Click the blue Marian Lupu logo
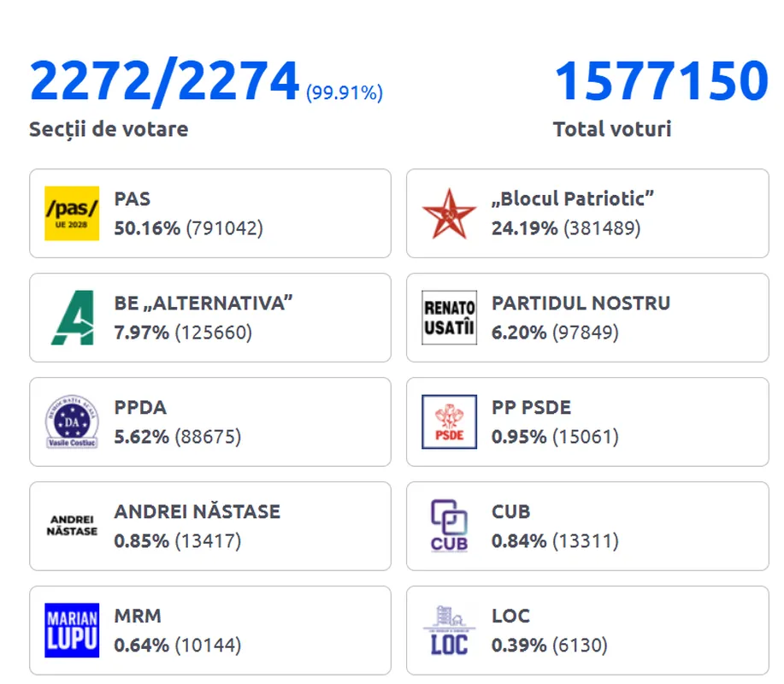Viewport: 784px width, 684px height. click(72, 630)
